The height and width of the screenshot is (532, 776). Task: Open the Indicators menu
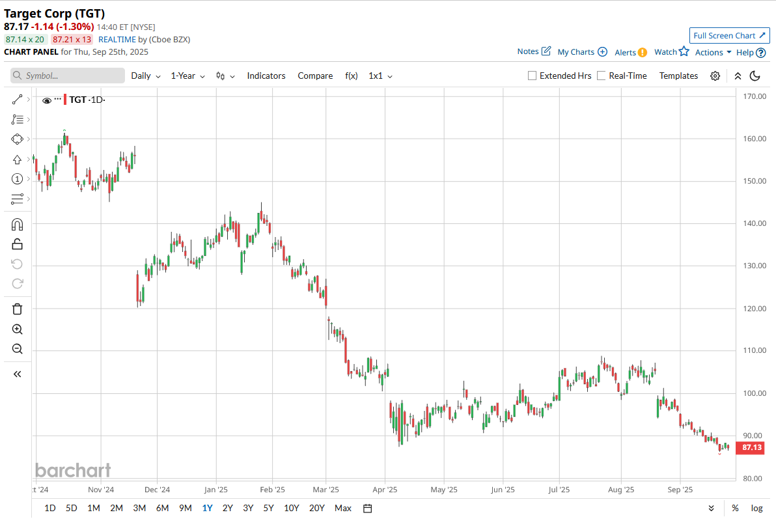(266, 76)
